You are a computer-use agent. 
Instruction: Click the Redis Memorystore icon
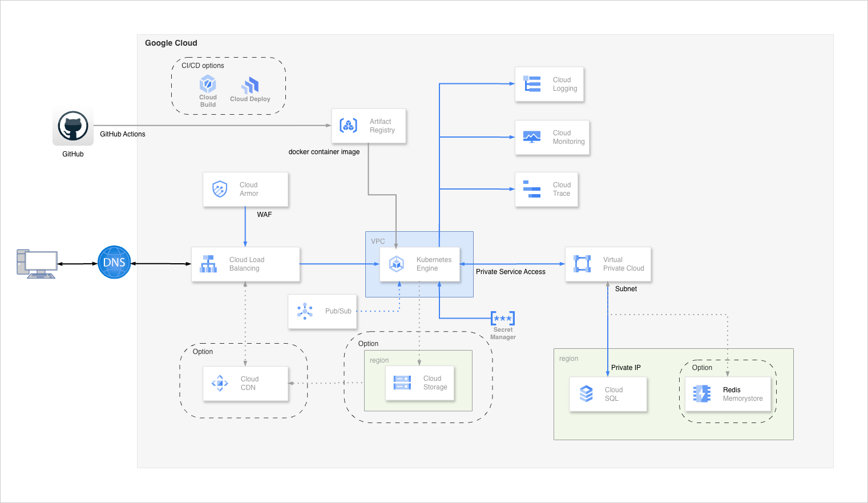701,394
